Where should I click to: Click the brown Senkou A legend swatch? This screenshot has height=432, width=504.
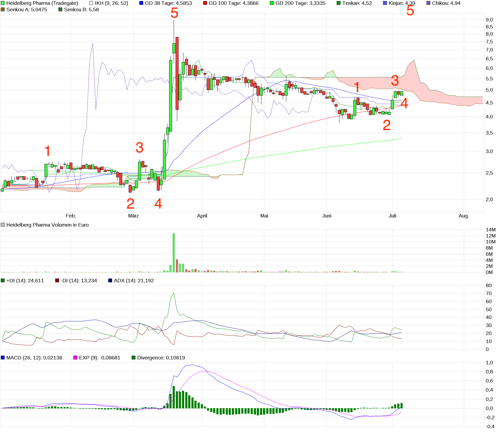click(x=3, y=10)
